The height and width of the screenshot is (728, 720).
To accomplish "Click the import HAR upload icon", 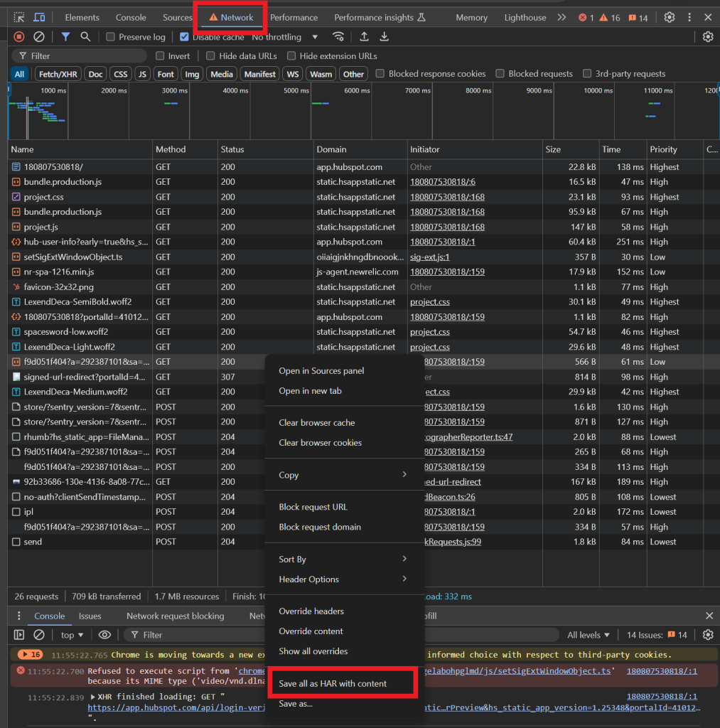I will coord(365,37).
